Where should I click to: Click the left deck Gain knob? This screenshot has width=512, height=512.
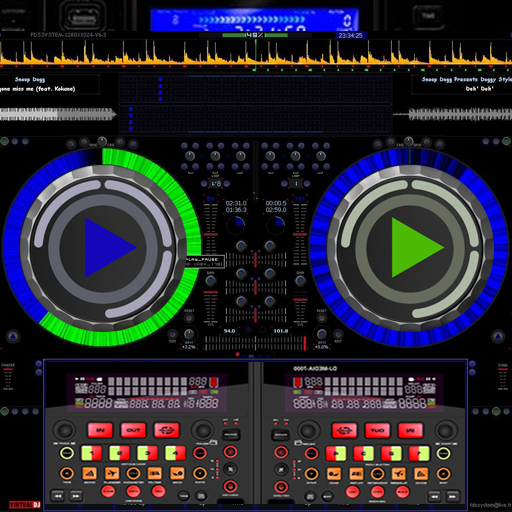[211, 281]
